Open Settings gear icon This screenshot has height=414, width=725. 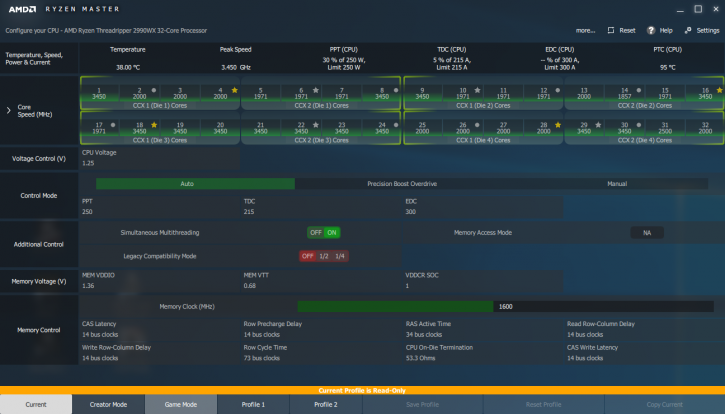point(688,30)
